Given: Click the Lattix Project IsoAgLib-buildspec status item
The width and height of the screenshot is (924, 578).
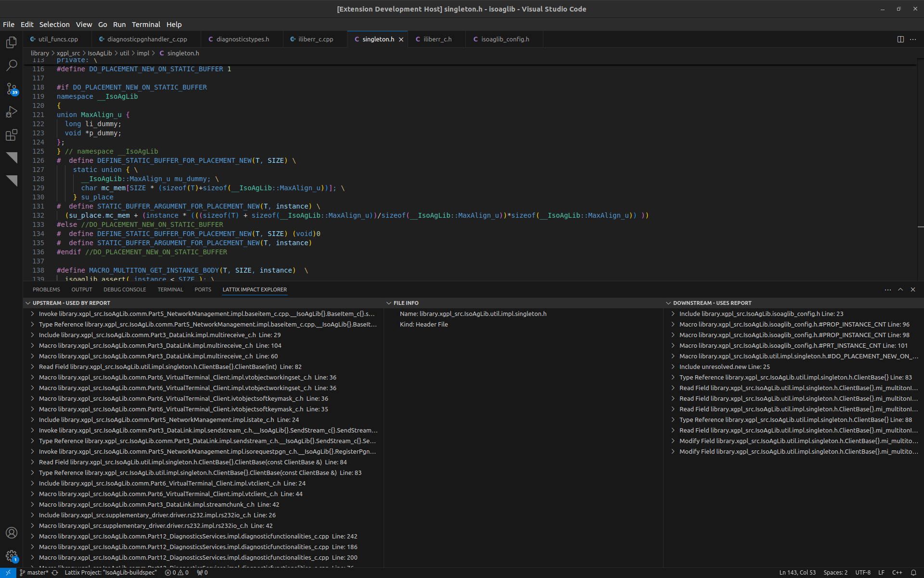Looking at the screenshot, I should 111,573.
